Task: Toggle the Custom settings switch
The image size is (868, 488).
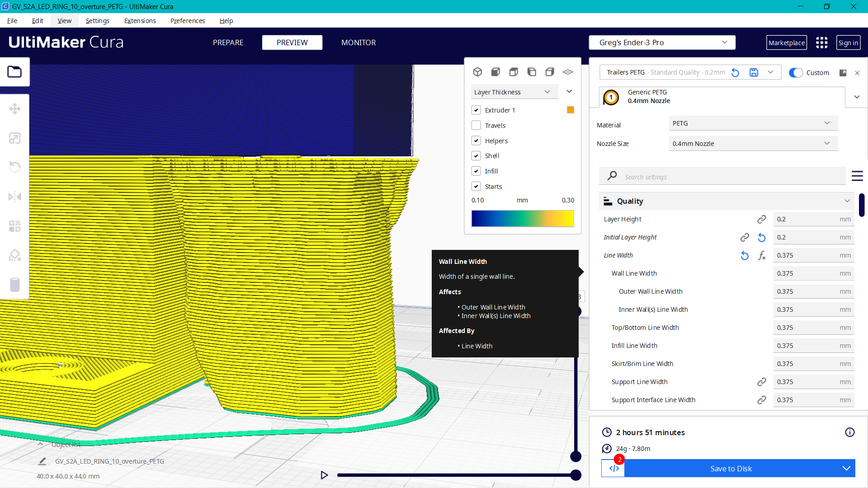Action: (796, 73)
